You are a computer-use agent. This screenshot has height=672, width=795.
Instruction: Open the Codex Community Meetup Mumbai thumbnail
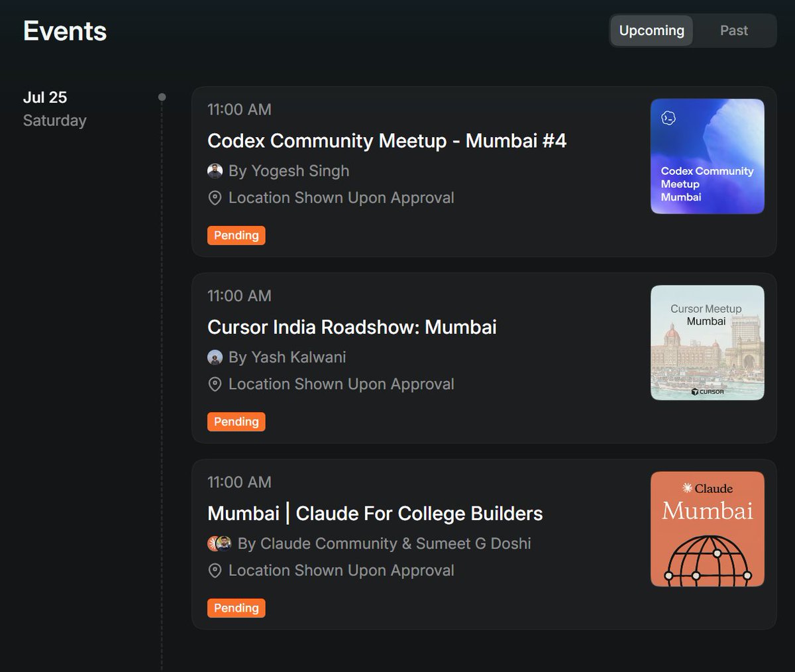(x=708, y=156)
